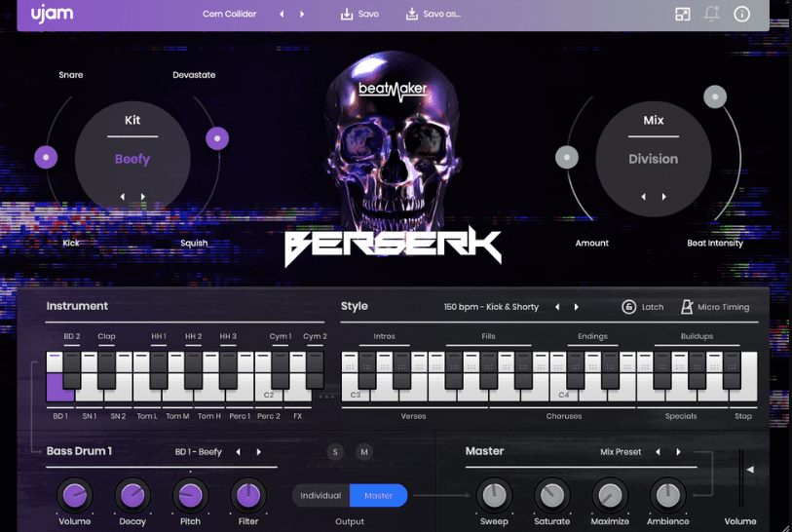
Task: Set output to Individual
Action: (x=321, y=496)
